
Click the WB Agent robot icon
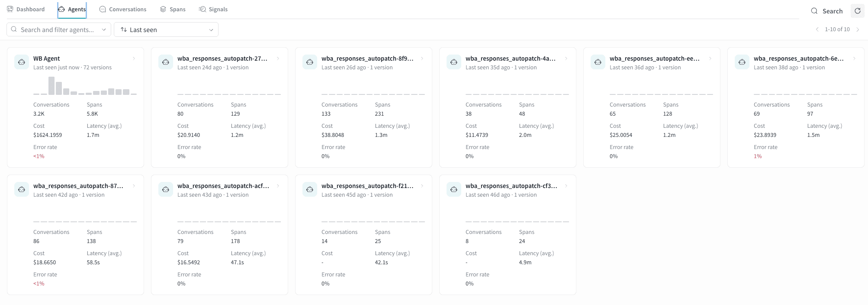click(22, 62)
